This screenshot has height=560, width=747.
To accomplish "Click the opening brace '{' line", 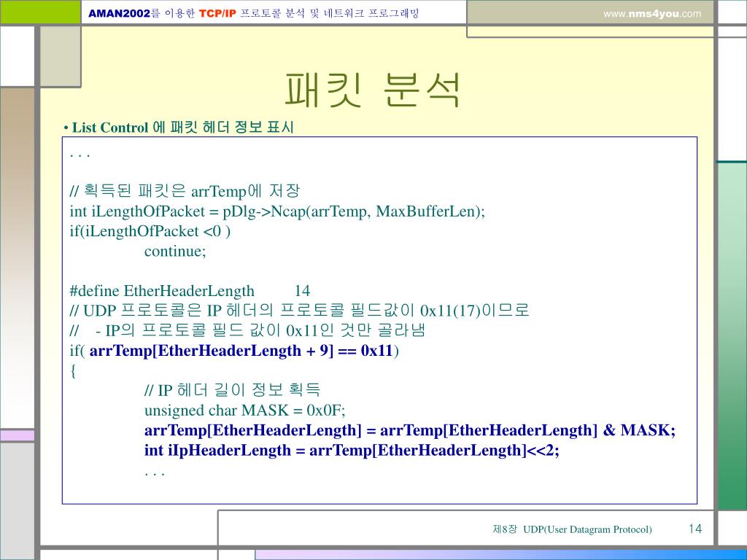I will 73,370.
